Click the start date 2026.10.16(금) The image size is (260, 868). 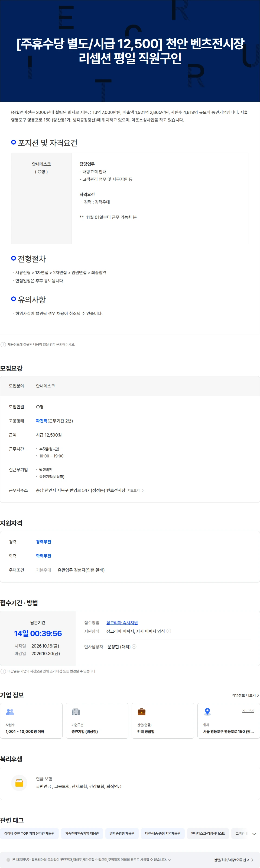[45, 646]
